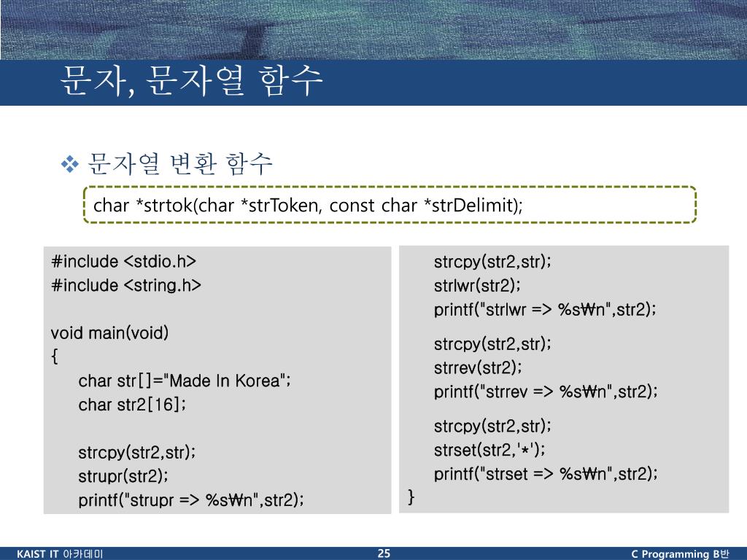This screenshot has height=560, width=747.
Task: Select the printf("strrev => %s\n",str2); line
Action: tap(546, 391)
